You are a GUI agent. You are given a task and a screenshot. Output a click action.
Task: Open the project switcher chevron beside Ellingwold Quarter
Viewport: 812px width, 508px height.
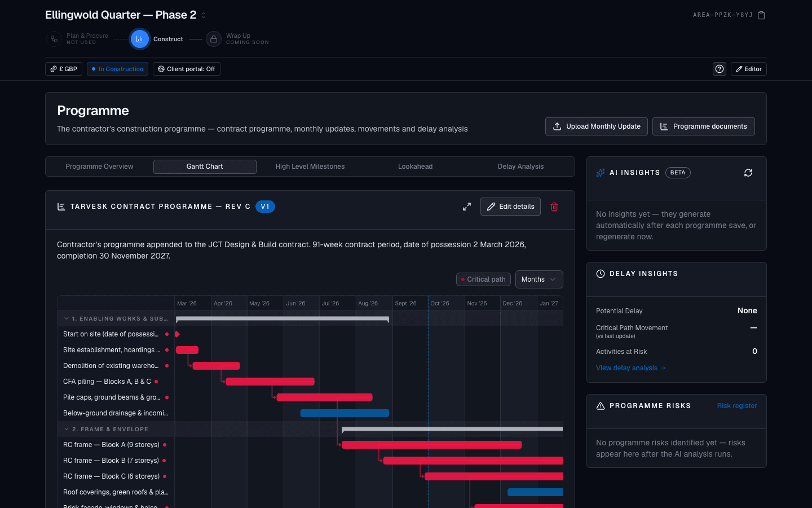pyautogui.click(x=204, y=15)
